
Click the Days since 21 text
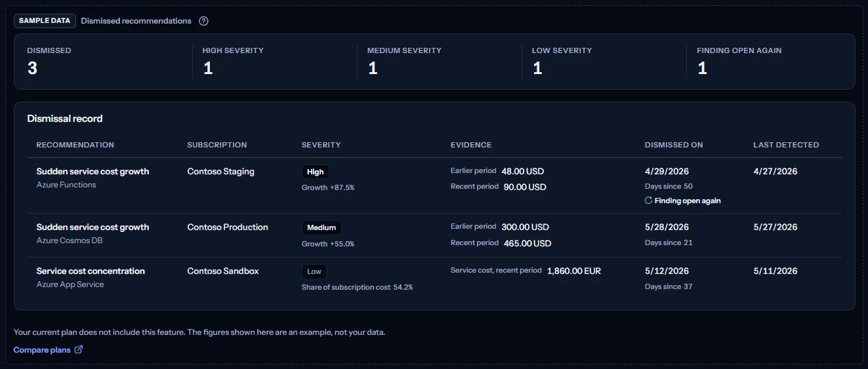tap(669, 243)
